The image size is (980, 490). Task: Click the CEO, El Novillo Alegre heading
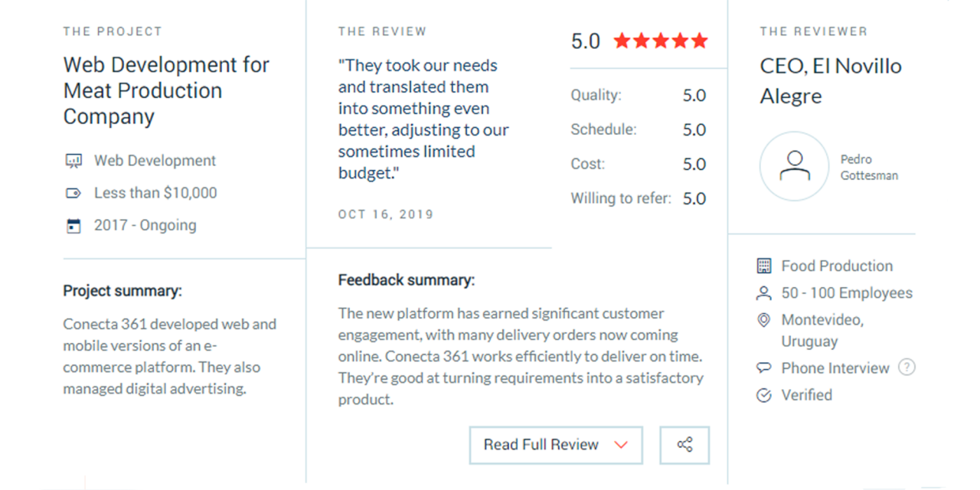[x=831, y=80]
